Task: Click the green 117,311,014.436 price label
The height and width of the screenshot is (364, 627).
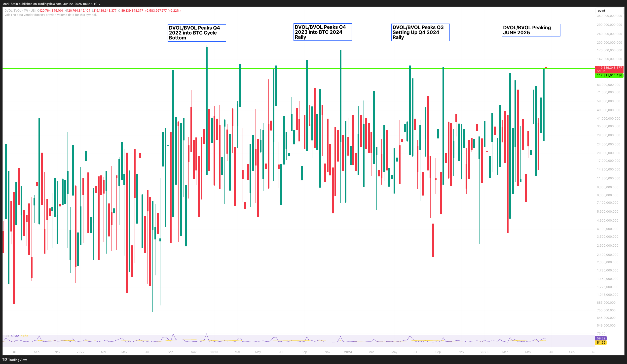Action: click(x=609, y=75)
